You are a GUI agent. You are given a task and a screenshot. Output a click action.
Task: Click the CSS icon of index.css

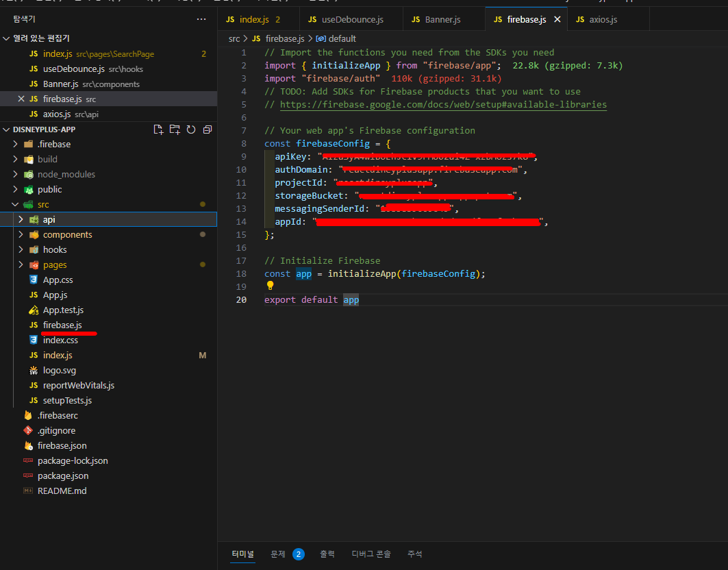34,340
